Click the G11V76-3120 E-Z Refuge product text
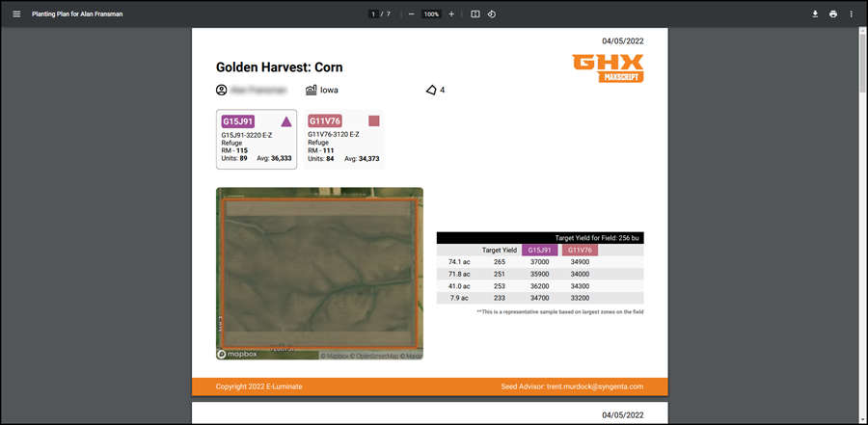The image size is (868, 425). pyautogui.click(x=335, y=139)
